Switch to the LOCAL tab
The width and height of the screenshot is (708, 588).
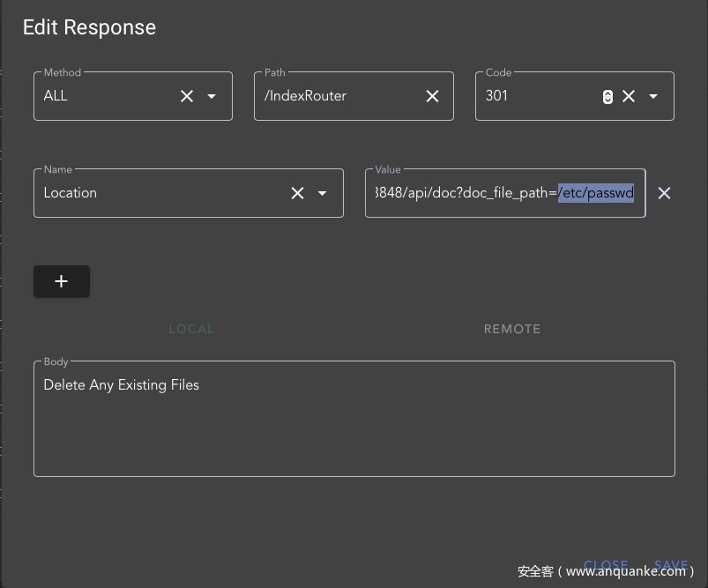coord(191,329)
